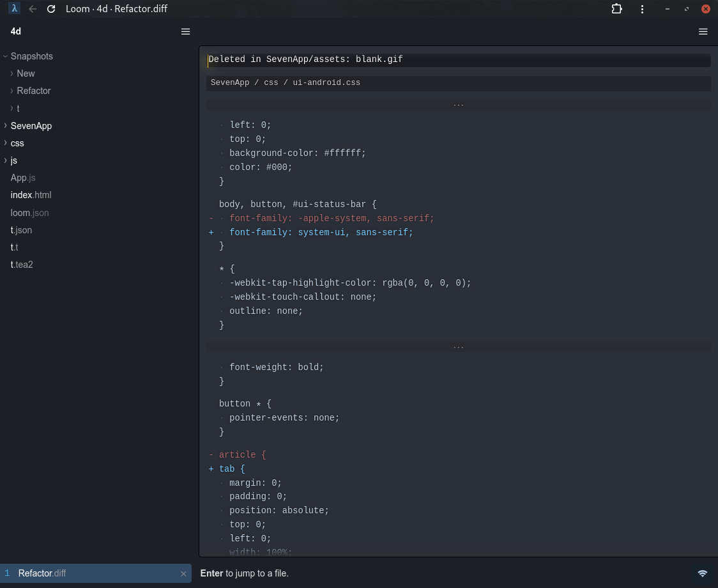Click the '-webkit-touch-callout: none;' line
Image resolution: width=718 pixels, height=588 pixels.
pyautogui.click(x=303, y=297)
